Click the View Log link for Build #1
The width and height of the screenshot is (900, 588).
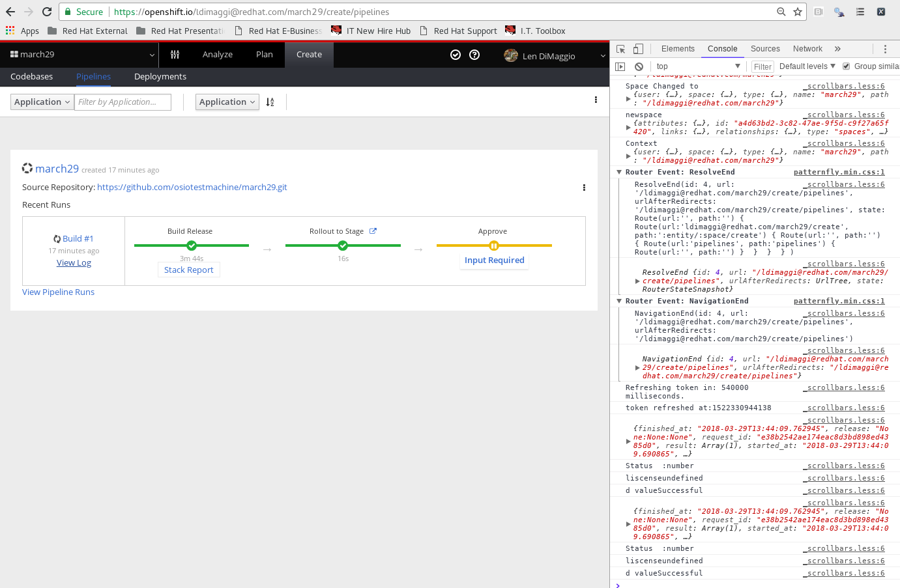tap(73, 262)
